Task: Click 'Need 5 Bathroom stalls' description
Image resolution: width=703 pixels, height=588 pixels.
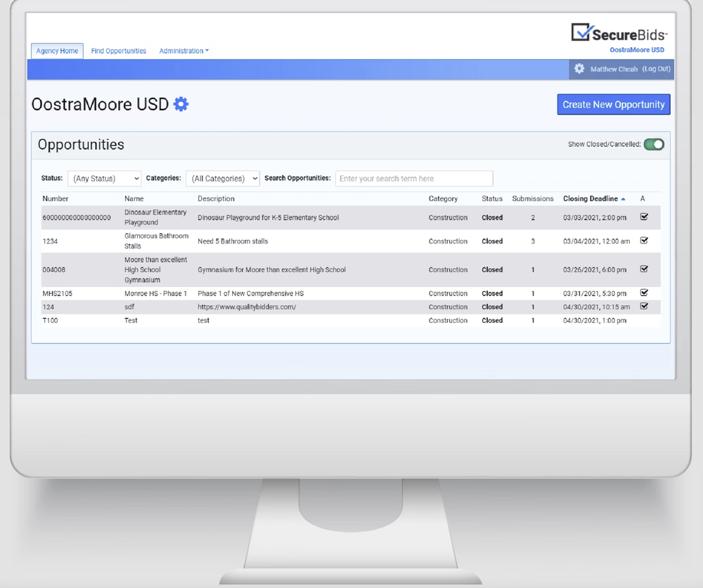Action: tap(233, 241)
